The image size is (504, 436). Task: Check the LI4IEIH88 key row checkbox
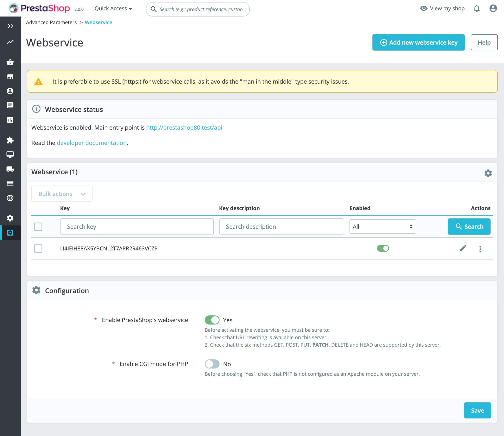point(38,249)
